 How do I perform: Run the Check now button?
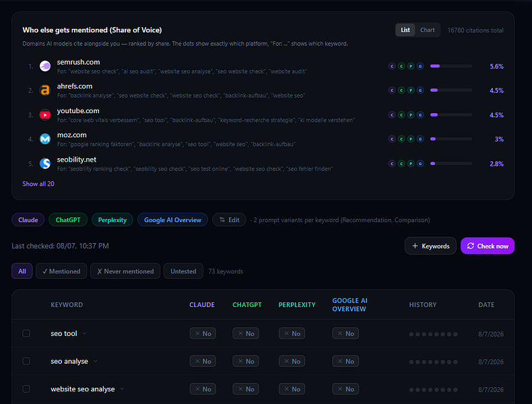click(x=488, y=246)
